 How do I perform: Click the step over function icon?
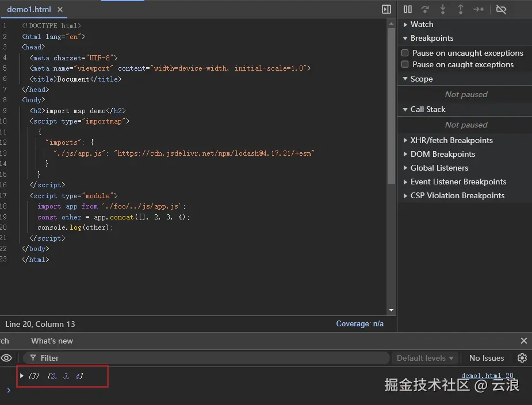click(425, 9)
